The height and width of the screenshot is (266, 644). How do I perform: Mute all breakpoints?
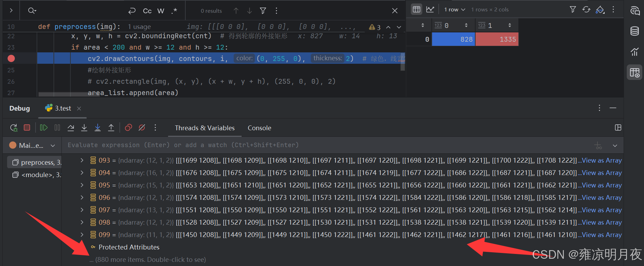point(142,127)
